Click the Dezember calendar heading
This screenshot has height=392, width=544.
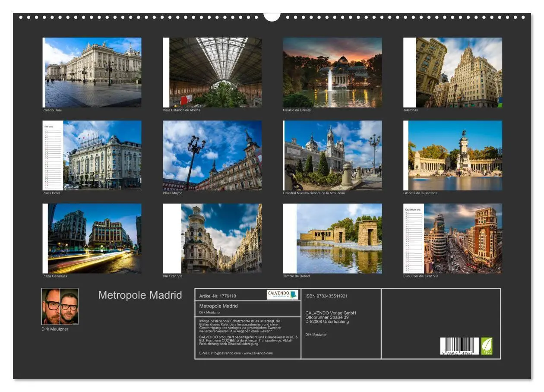(413, 209)
